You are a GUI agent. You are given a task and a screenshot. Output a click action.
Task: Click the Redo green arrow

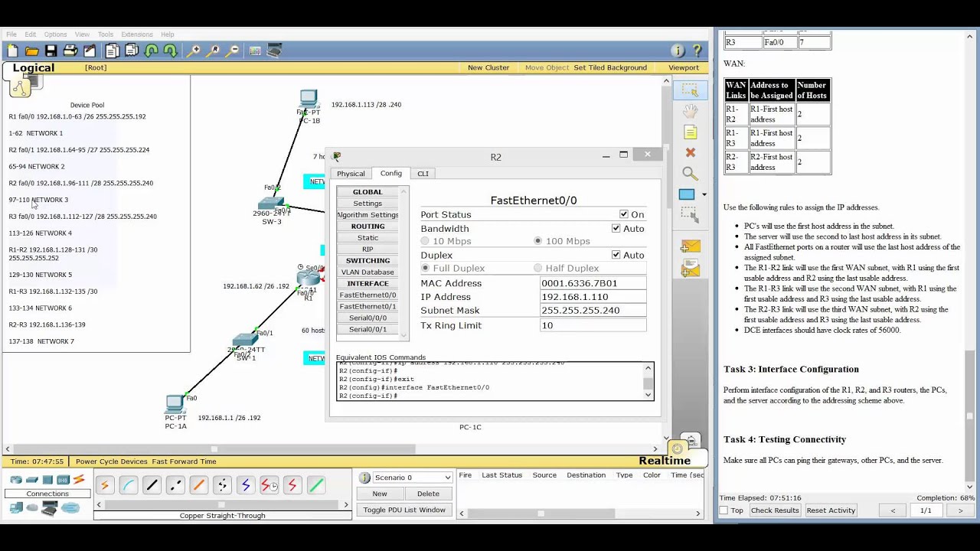coord(170,51)
